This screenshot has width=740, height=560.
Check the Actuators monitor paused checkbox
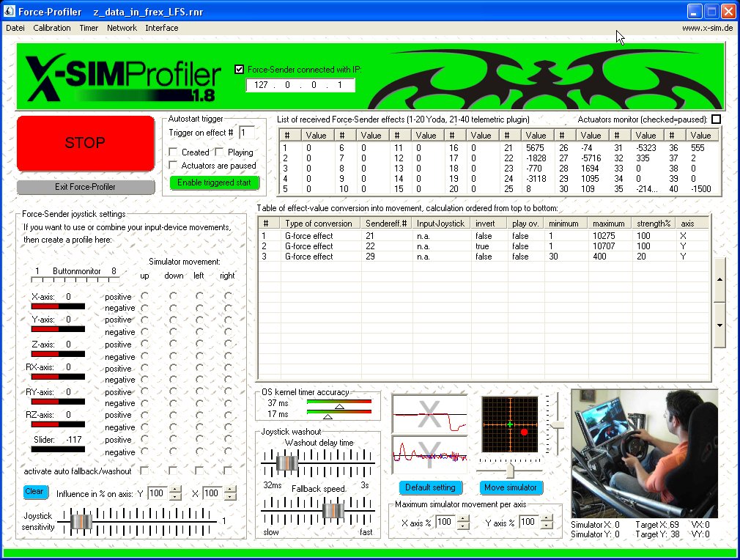click(716, 119)
